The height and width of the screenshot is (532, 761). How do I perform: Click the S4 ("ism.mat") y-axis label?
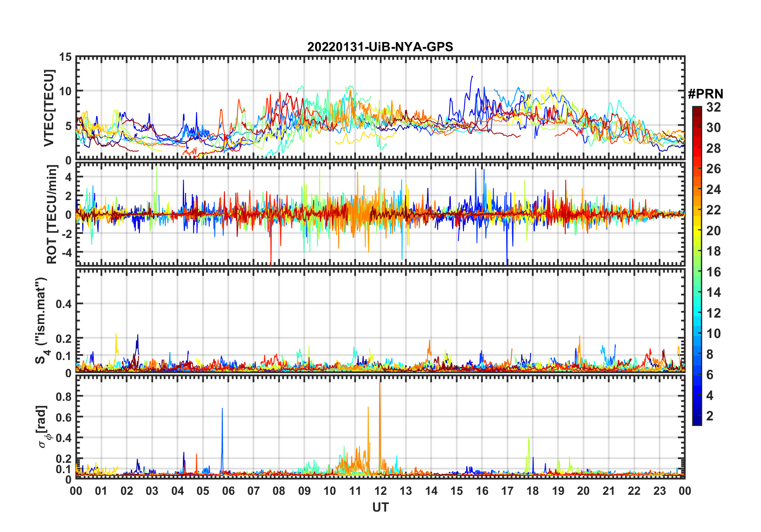(x=42, y=320)
